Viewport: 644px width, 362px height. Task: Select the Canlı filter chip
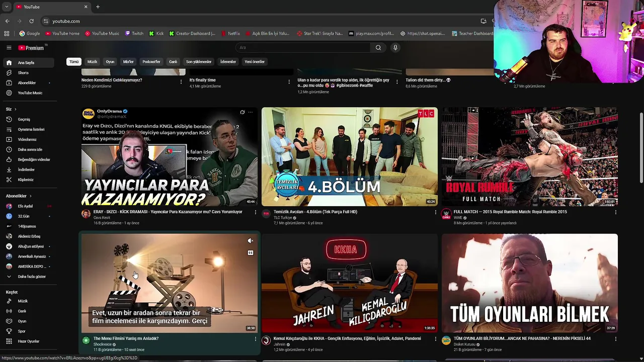tap(173, 62)
